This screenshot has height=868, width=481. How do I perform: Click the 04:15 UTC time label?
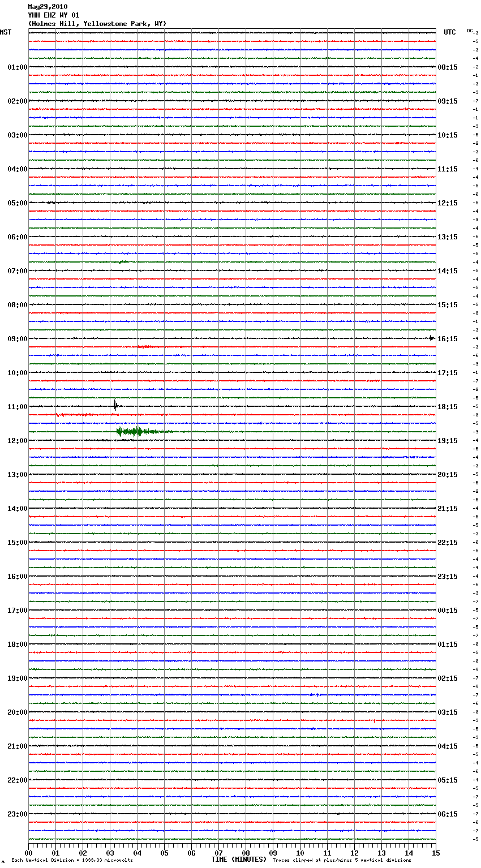pos(448,746)
